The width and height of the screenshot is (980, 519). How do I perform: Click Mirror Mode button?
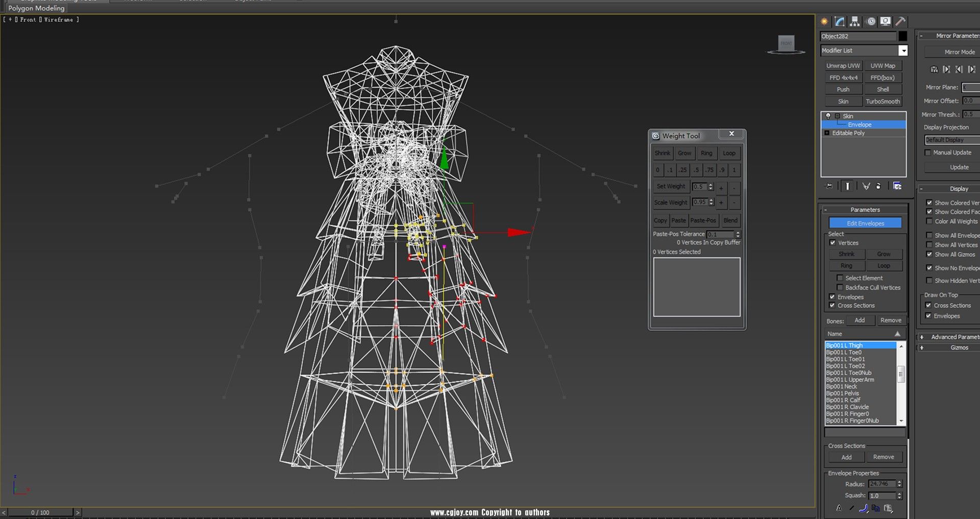(952, 52)
